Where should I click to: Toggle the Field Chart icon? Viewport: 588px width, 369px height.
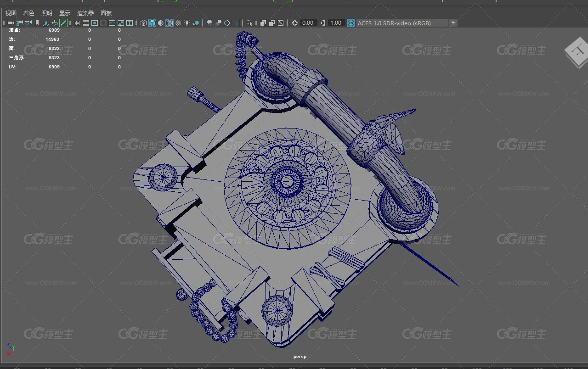(x=112, y=23)
